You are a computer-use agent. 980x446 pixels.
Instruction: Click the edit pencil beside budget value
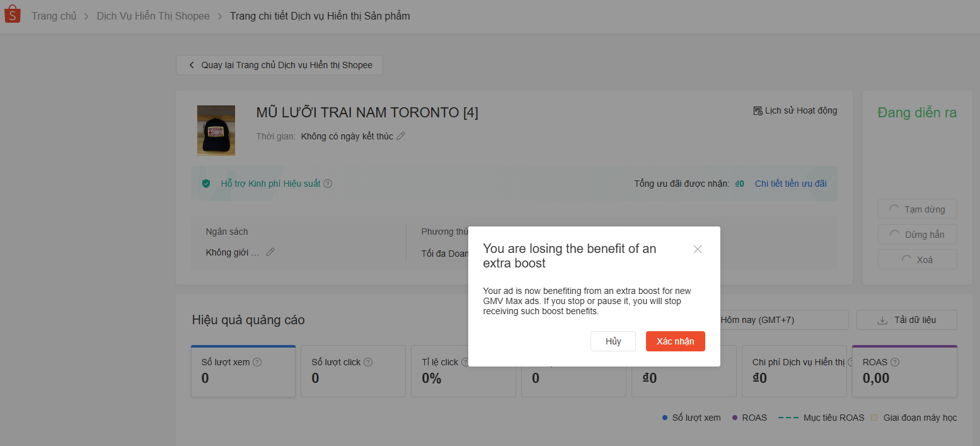pyautogui.click(x=270, y=252)
